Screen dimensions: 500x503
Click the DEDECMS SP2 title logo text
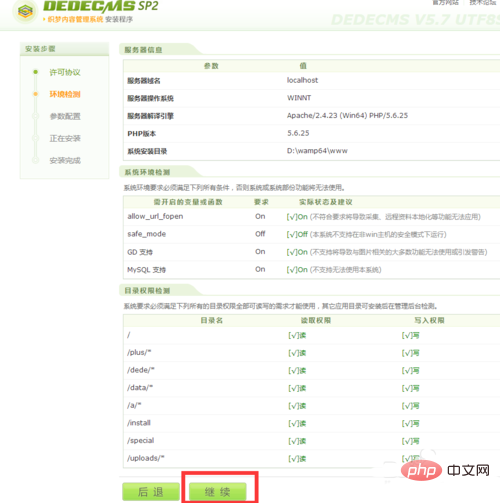click(x=101, y=6)
